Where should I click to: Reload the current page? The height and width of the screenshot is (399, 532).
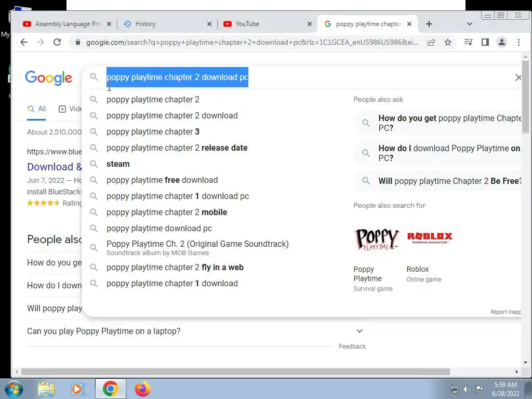(57, 42)
